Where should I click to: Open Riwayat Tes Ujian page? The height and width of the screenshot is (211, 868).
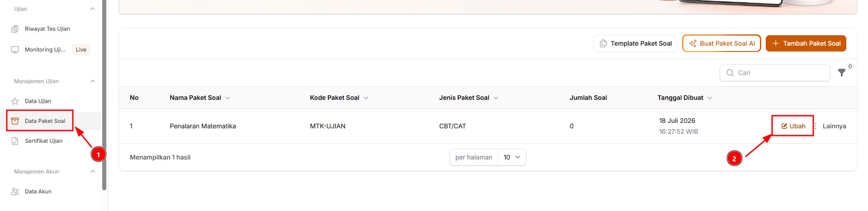[x=47, y=29]
